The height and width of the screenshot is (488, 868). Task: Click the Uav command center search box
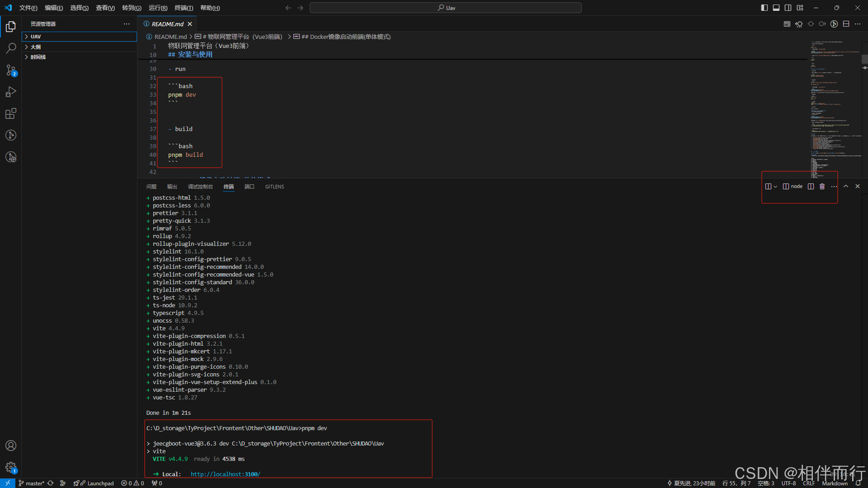pyautogui.click(x=446, y=8)
